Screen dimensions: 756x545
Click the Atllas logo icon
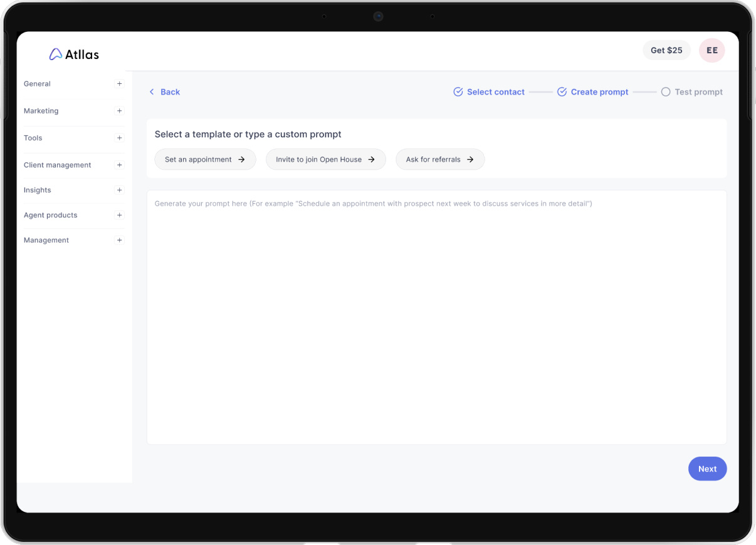[x=55, y=54]
